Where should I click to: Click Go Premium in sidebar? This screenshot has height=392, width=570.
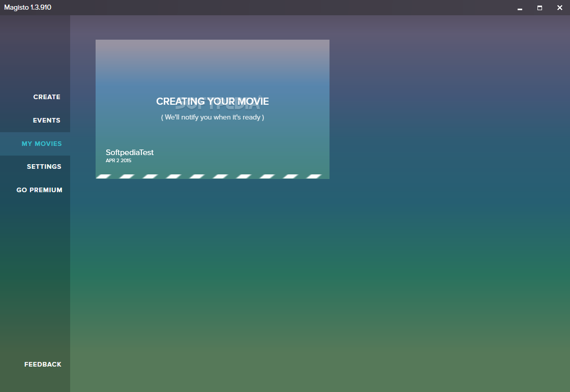[x=39, y=190]
